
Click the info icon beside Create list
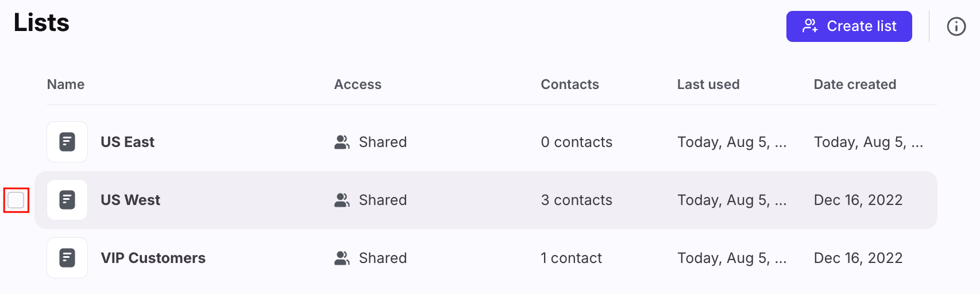coord(956,26)
